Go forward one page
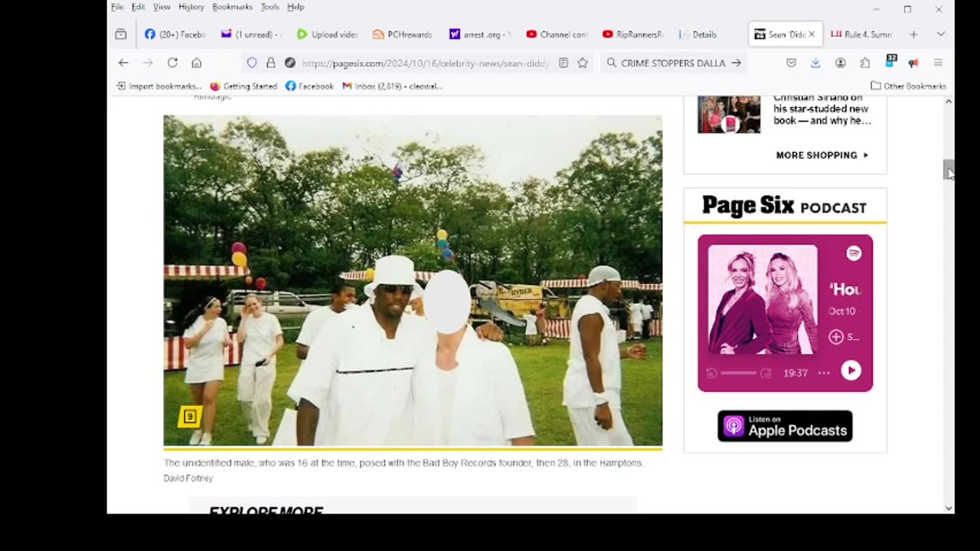The width and height of the screenshot is (980, 551). 148,63
